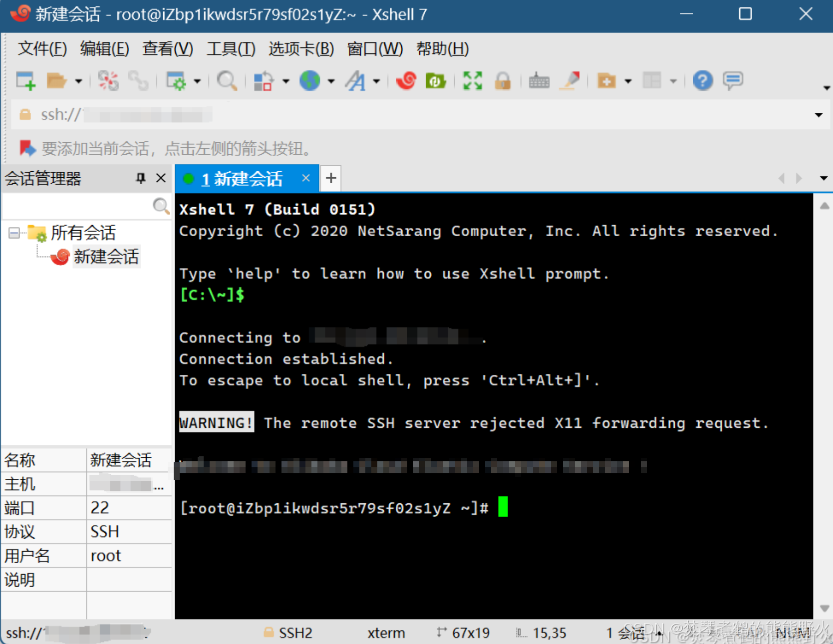Expand the Open folder dropdown arrow
Image resolution: width=833 pixels, height=644 pixels.
click(78, 81)
